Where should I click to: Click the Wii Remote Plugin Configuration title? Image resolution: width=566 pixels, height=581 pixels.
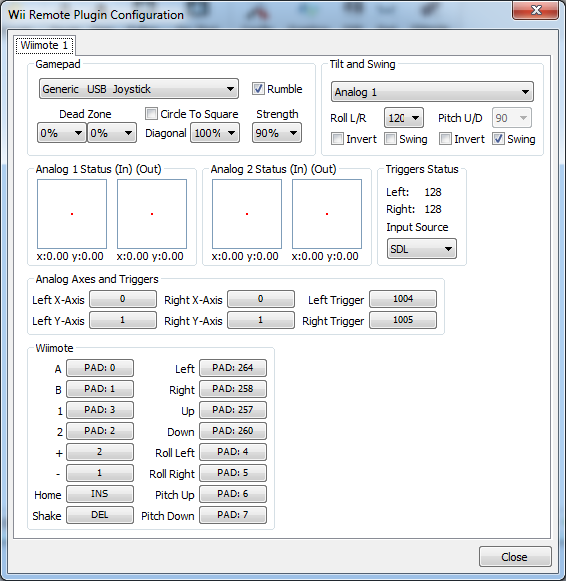point(96,15)
